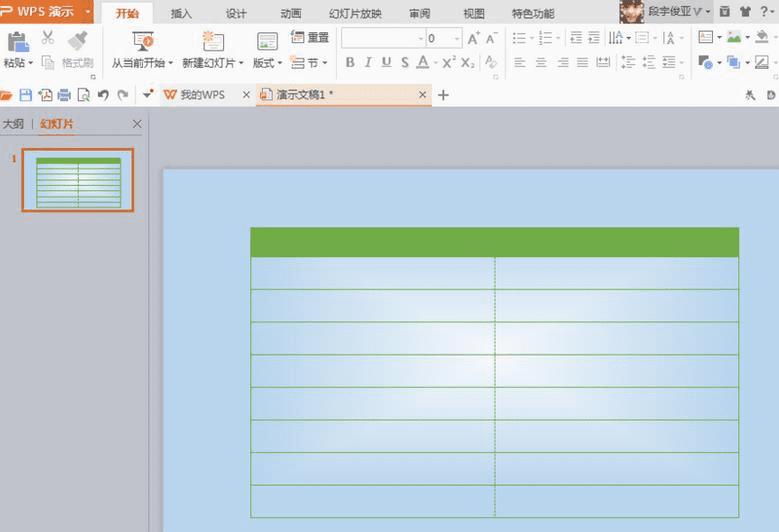Click the increase indent icon
Image resolution: width=779 pixels, height=532 pixels.
point(594,38)
